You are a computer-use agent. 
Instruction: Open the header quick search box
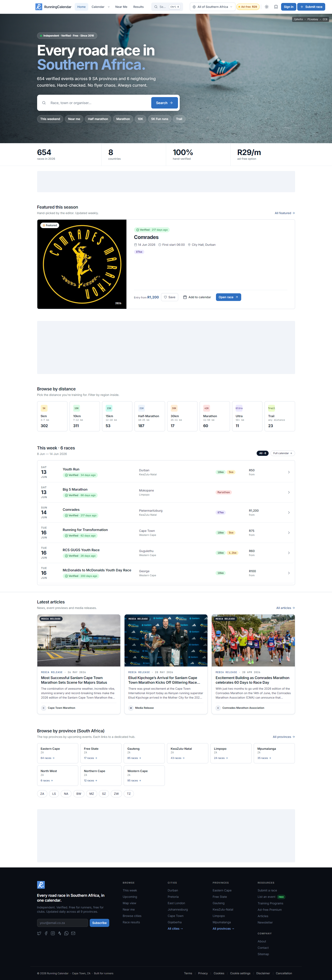tap(167, 7)
